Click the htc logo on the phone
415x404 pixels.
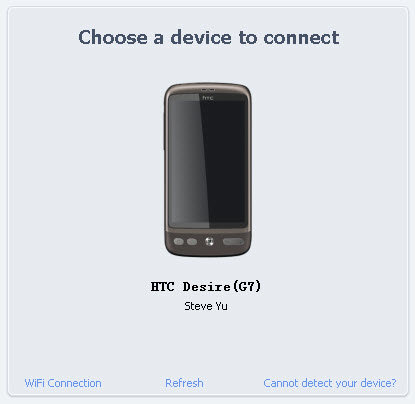point(208,98)
